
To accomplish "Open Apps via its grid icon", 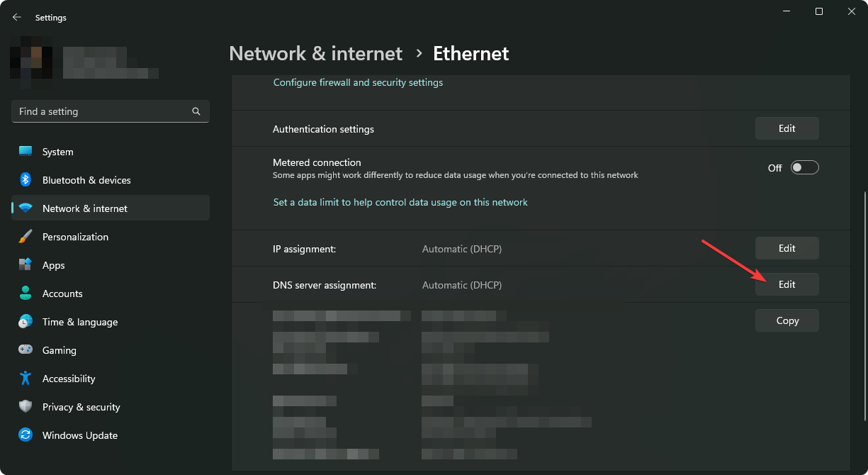I will [26, 265].
